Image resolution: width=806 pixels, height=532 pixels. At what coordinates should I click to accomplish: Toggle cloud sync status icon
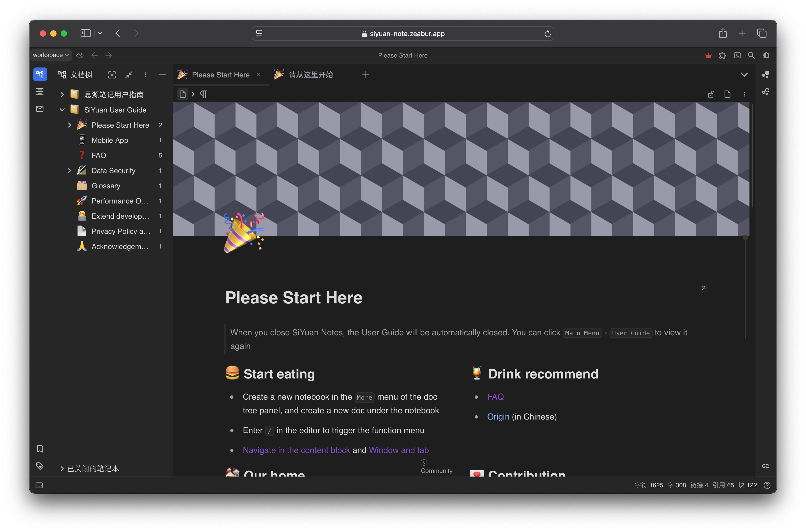[80, 55]
